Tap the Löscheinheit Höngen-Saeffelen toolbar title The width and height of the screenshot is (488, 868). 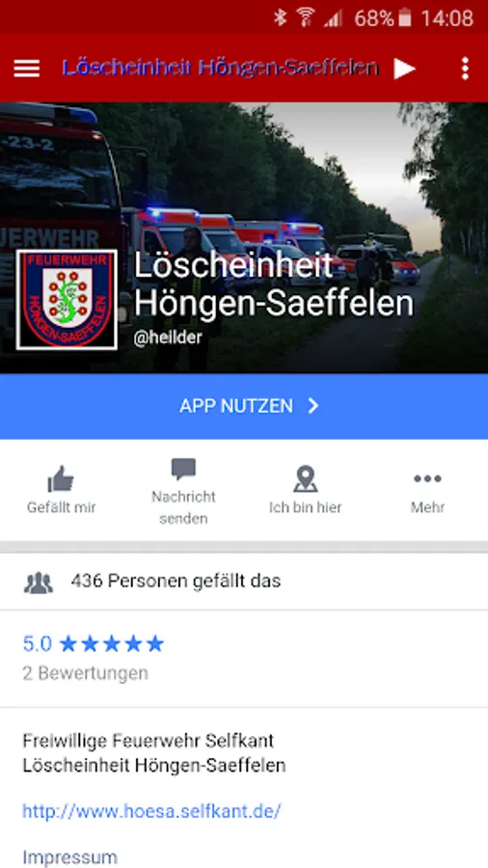pos(220,68)
